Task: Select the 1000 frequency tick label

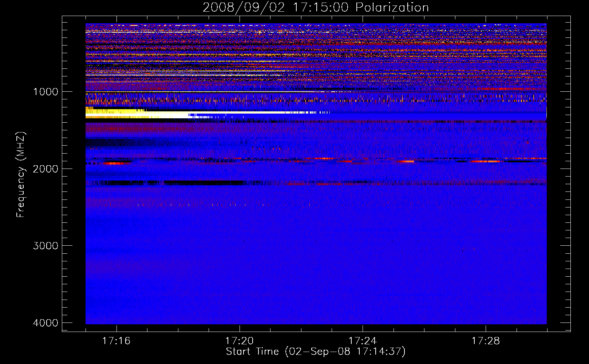Action: click(x=46, y=92)
